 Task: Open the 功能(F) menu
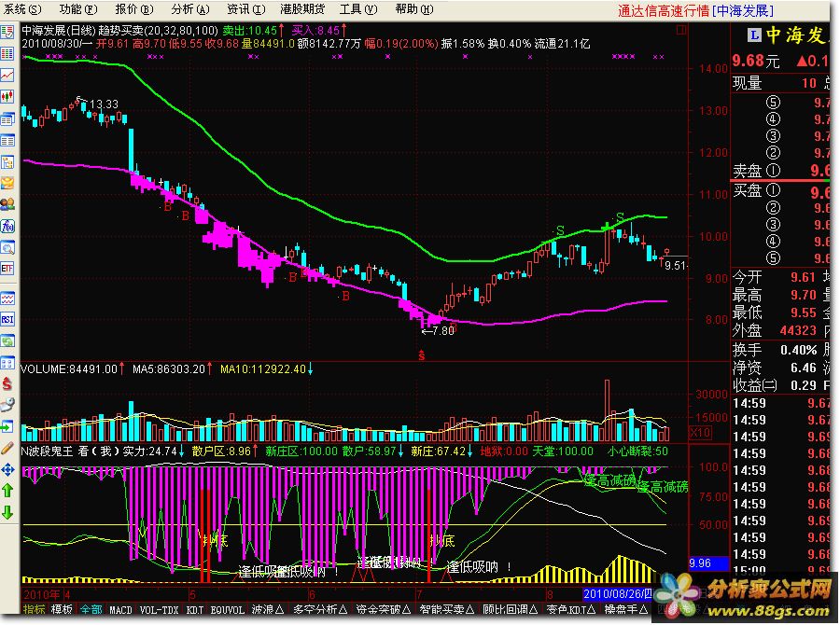(x=78, y=9)
